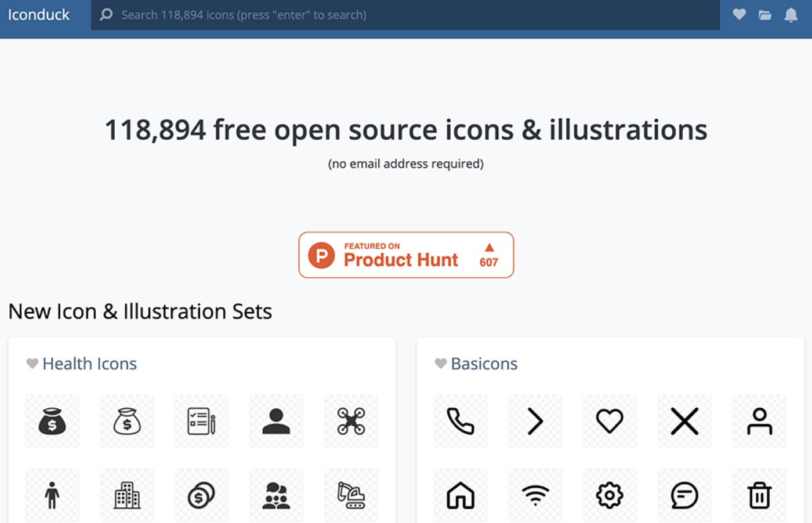Select the outlined user icon
This screenshot has height=523, width=812.
[x=760, y=421]
